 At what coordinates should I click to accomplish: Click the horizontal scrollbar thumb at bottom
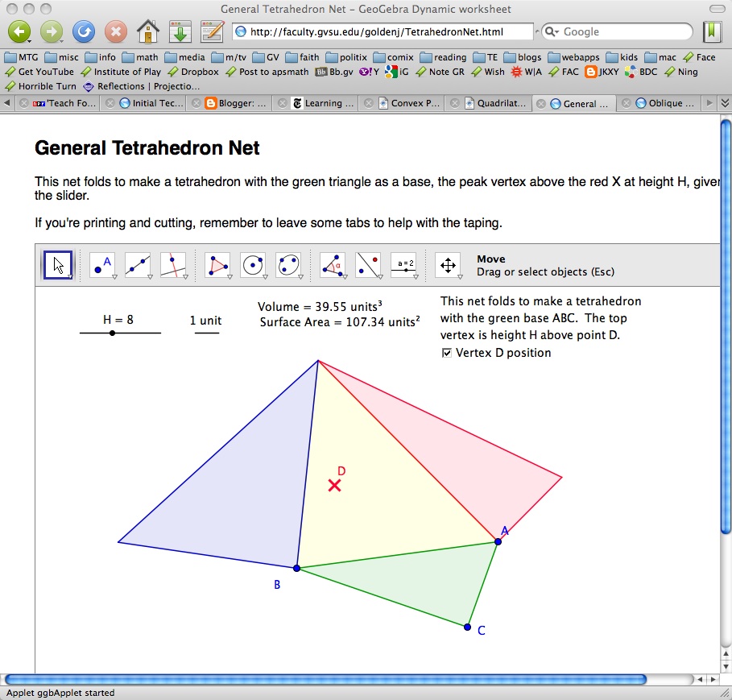(x=325, y=679)
